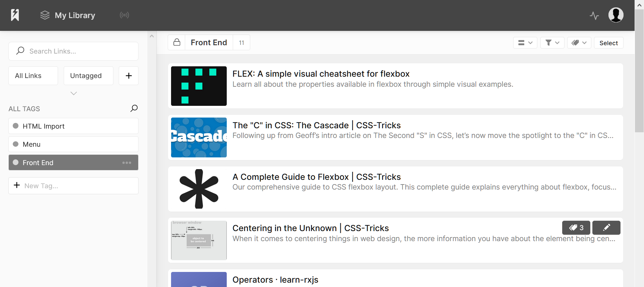This screenshot has width=644, height=287.
Task: Show All Links
Action: [x=33, y=76]
